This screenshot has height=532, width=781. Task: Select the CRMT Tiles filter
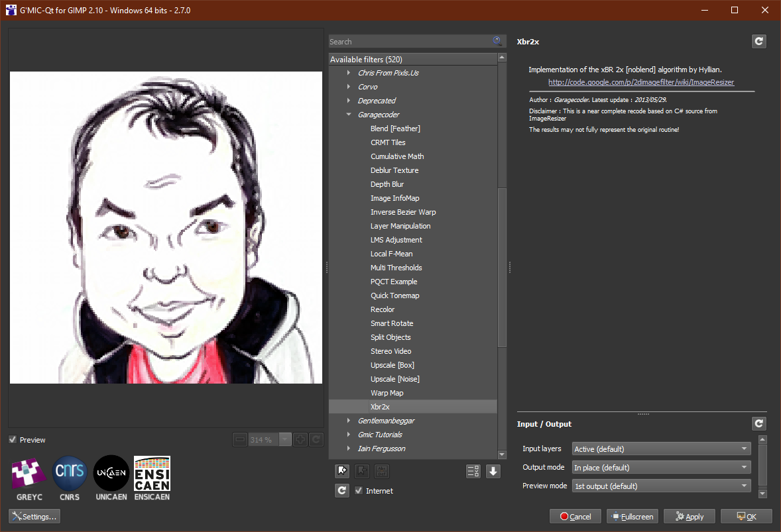click(388, 142)
